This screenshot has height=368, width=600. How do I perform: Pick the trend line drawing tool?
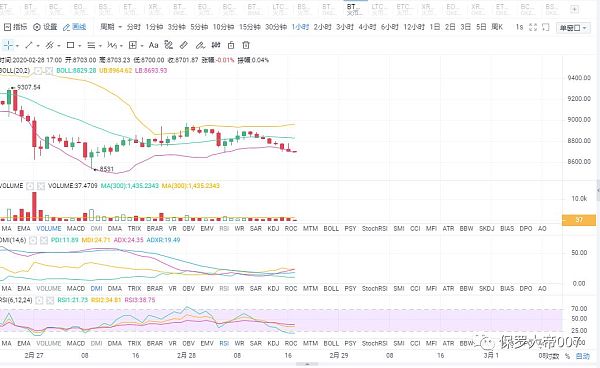click(x=29, y=46)
